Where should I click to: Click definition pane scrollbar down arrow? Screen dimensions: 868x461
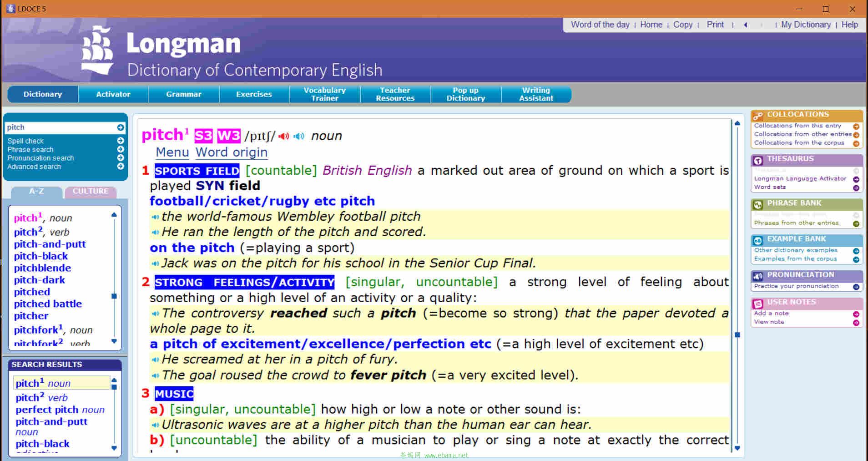pos(737,448)
